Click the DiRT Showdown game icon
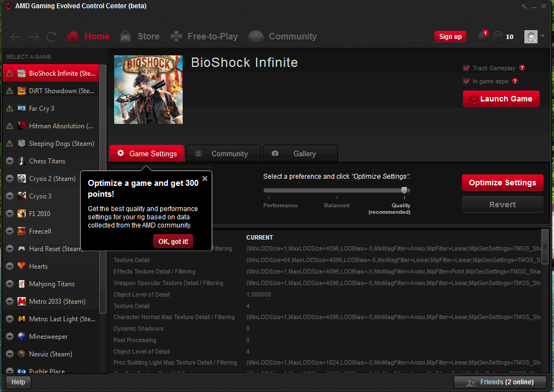This screenshot has height=392, width=554. point(21,91)
